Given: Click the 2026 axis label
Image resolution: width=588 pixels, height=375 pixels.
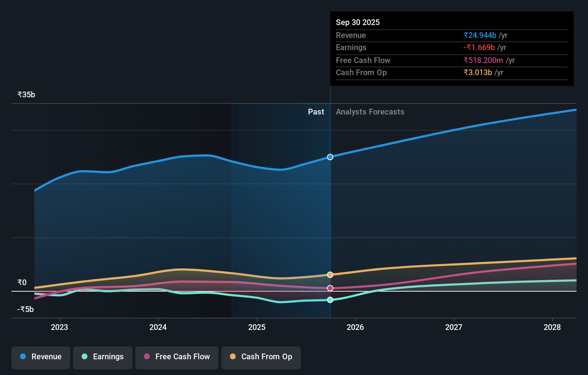Looking at the screenshot, I should (355, 327).
